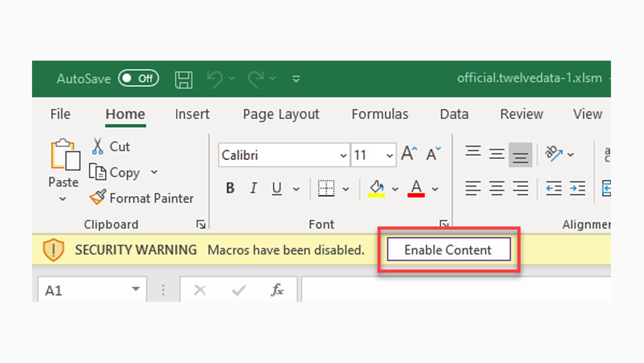Open the Undo history dropdown arrow
644x363 pixels.
click(232, 78)
